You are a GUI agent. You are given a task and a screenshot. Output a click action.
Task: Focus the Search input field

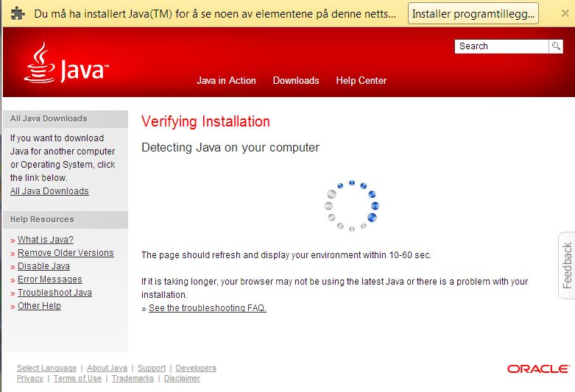point(501,46)
